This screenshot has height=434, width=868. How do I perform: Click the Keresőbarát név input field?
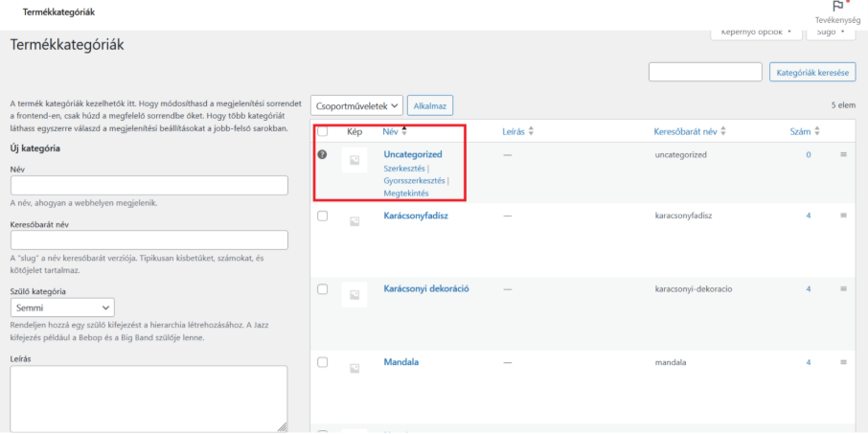point(148,240)
